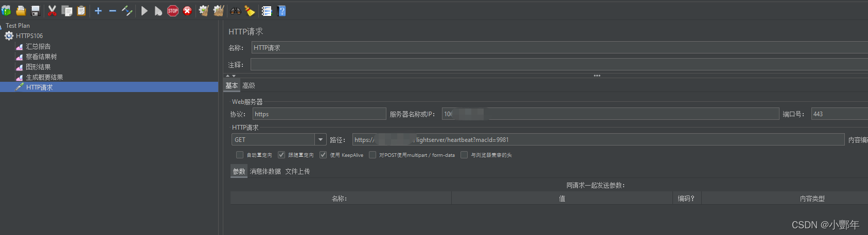The width and height of the screenshot is (868, 235).
Task: Click the 名称 column header in parameters table
Action: point(341,198)
